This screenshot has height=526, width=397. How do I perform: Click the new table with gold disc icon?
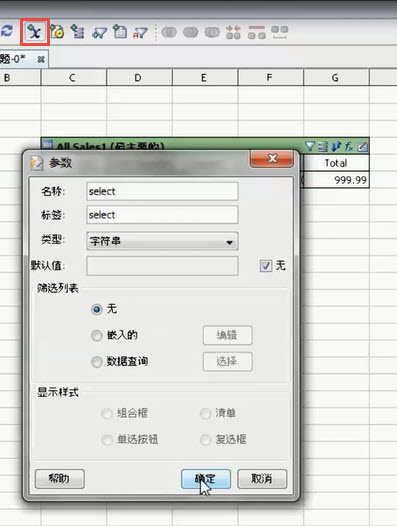click(x=57, y=32)
